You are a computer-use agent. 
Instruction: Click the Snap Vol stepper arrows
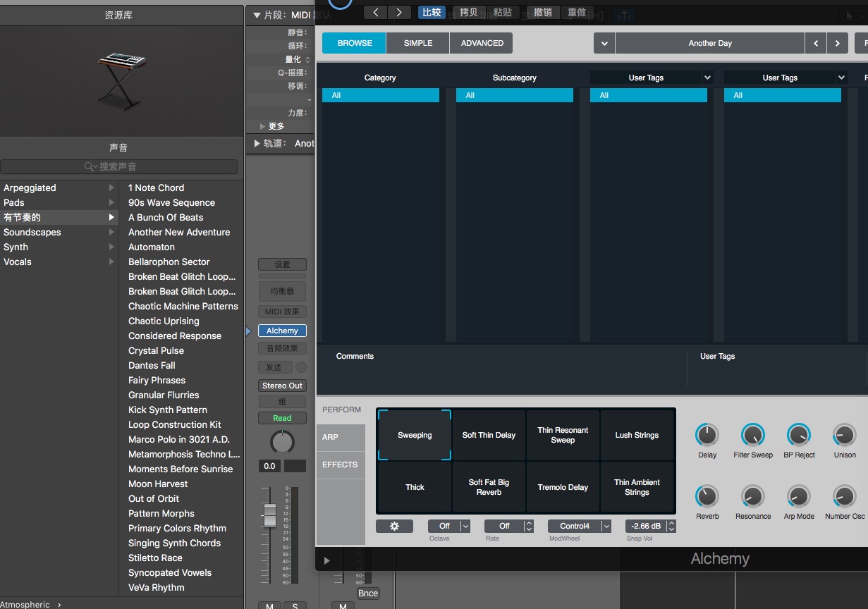tap(671, 526)
